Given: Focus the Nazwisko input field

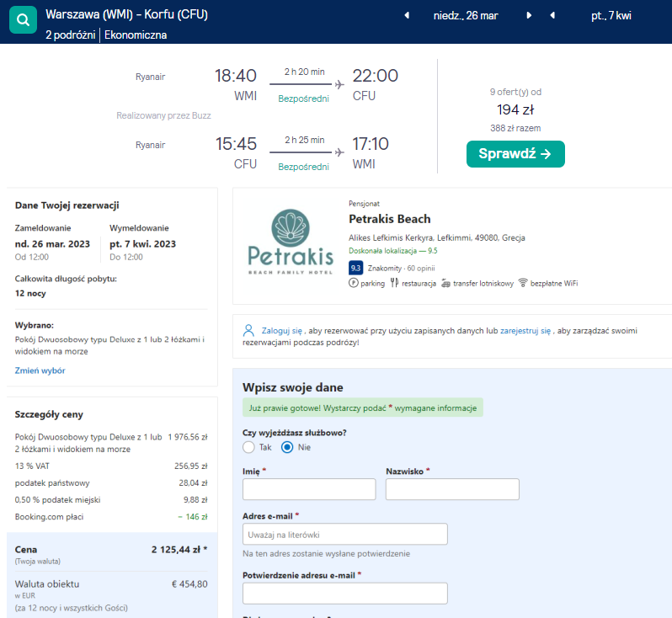Looking at the screenshot, I should click(452, 489).
